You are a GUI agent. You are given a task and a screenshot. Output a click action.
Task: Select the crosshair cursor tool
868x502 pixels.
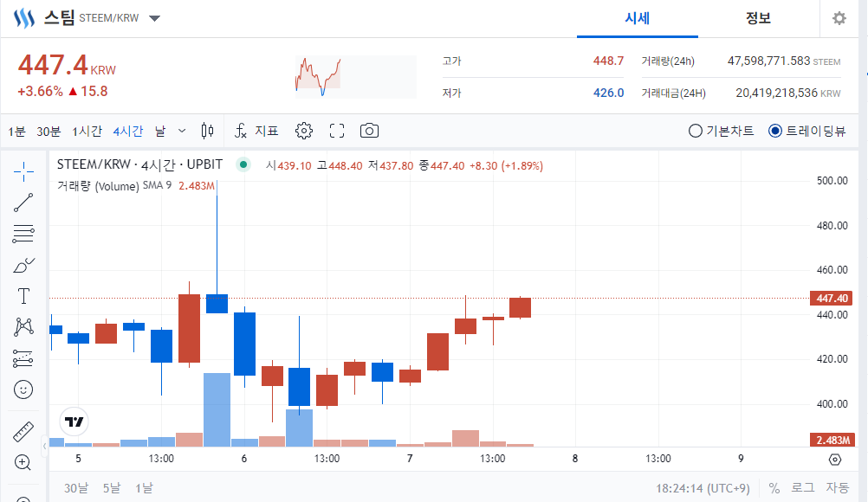pos(23,172)
